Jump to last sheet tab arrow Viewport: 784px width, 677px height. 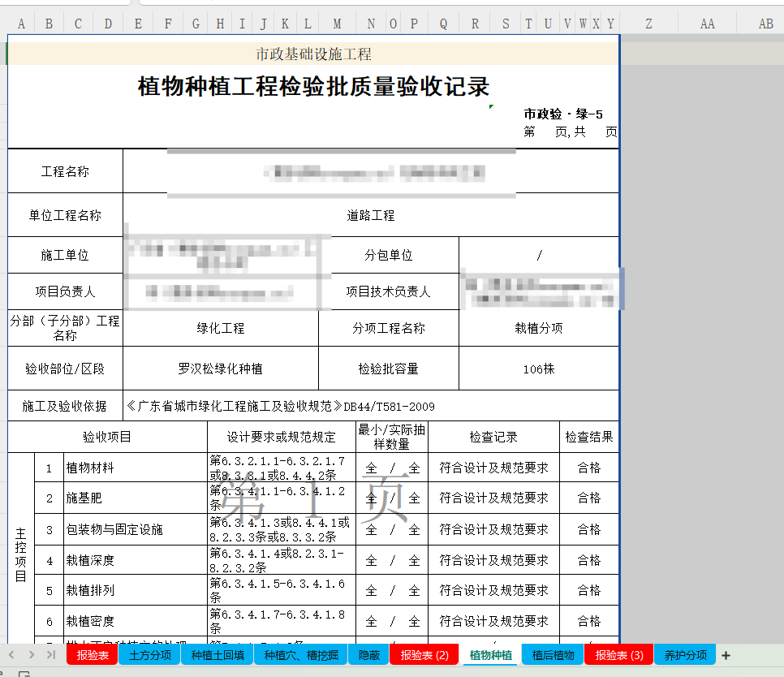(x=51, y=654)
